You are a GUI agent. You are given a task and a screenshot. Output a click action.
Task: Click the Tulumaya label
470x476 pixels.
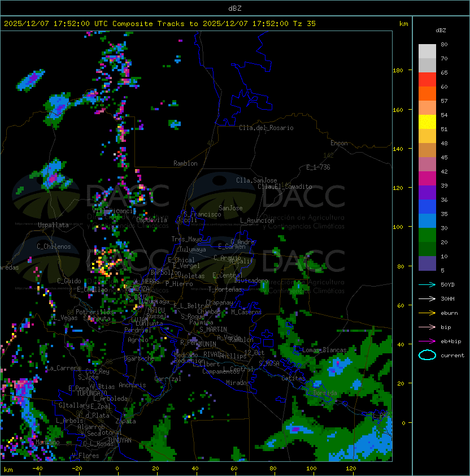pos(193,249)
